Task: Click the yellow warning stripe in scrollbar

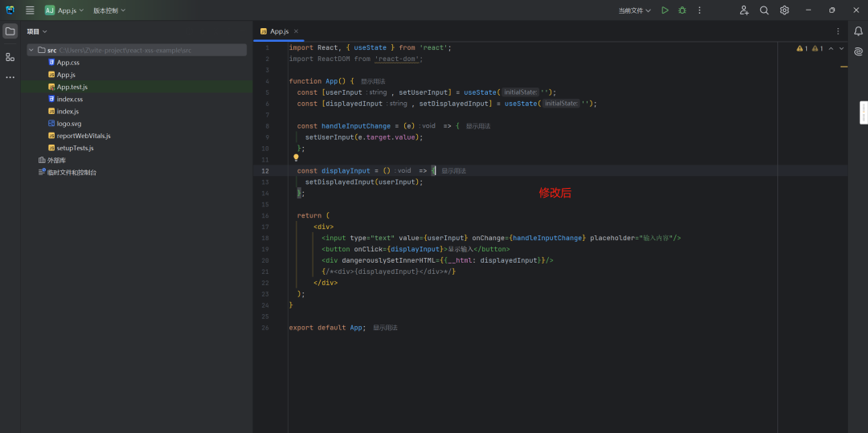Action: (x=844, y=67)
